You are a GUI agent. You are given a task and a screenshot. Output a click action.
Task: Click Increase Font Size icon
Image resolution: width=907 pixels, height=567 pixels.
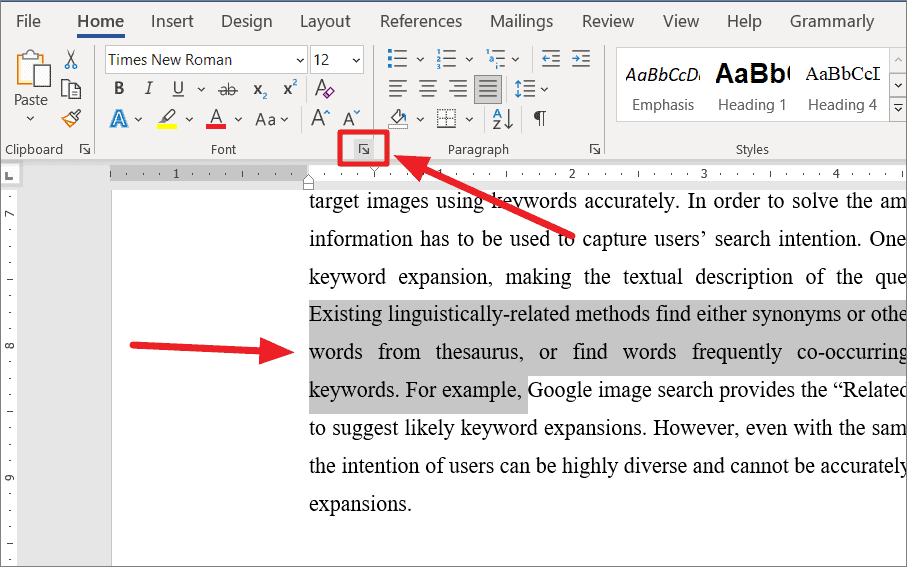[320, 119]
